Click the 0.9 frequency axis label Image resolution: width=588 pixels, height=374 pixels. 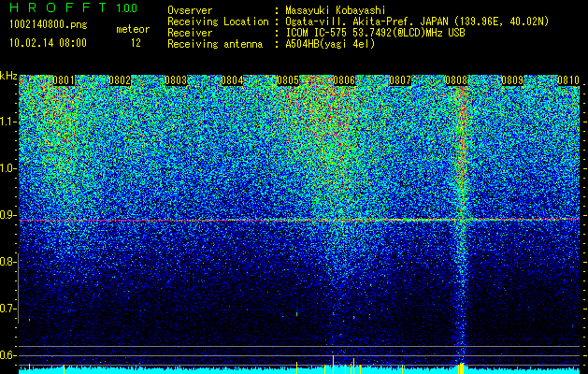(7, 215)
